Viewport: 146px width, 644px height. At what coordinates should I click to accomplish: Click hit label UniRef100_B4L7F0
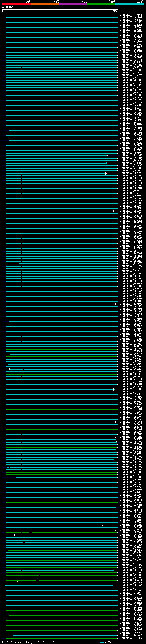point(131,638)
